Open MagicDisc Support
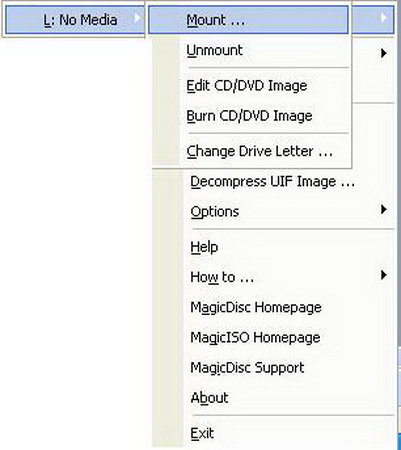Image resolution: width=401 pixels, height=450 pixels. pyautogui.click(x=247, y=368)
